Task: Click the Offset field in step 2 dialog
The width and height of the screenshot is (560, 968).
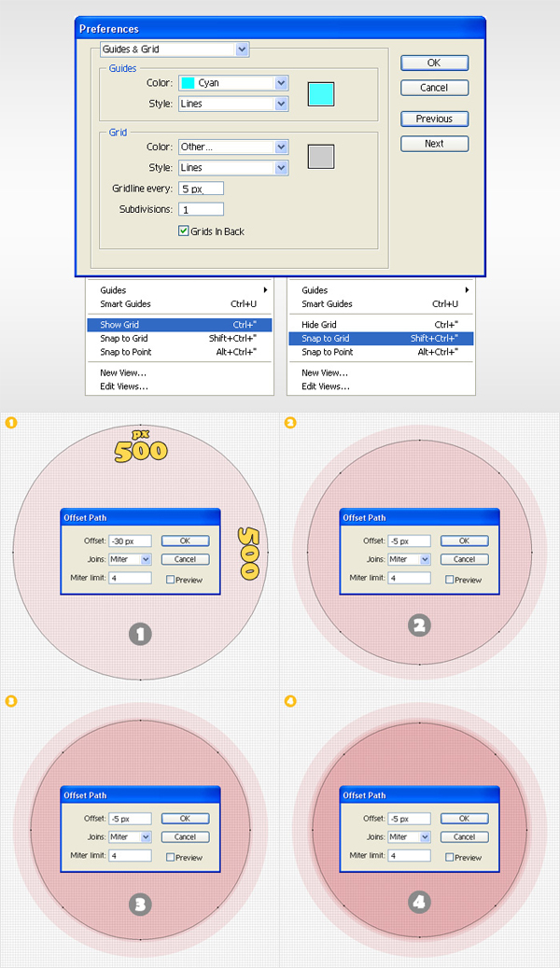Action: point(410,540)
